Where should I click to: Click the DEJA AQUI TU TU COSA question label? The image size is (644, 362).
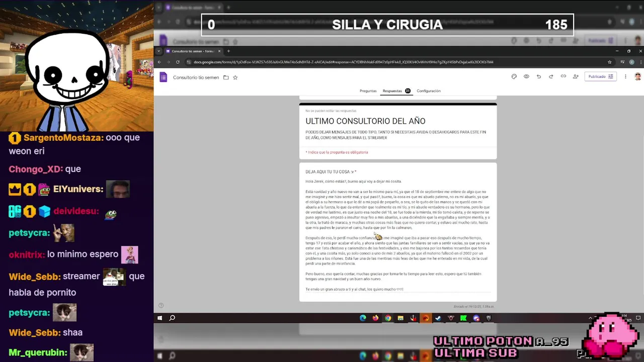coord(331,172)
